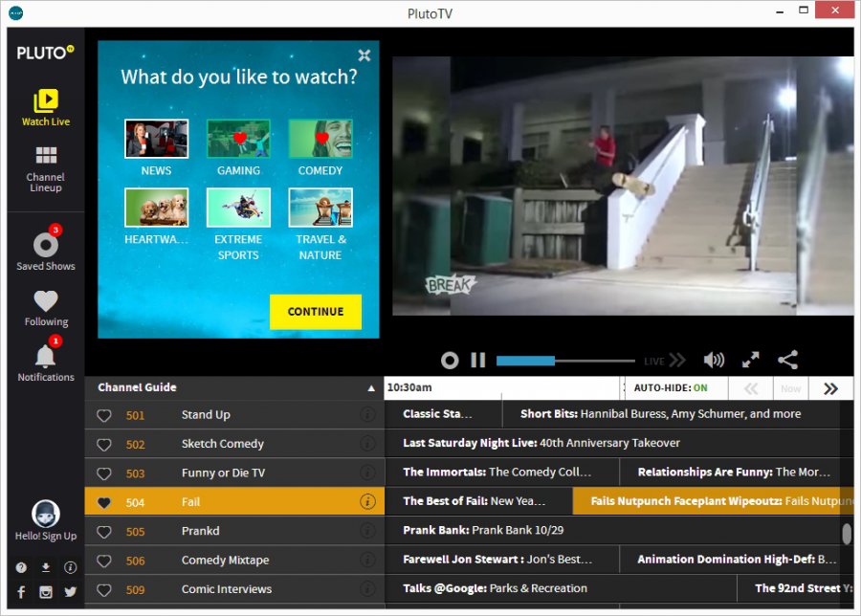Open the PlutoTV title bar app icon

point(16,12)
